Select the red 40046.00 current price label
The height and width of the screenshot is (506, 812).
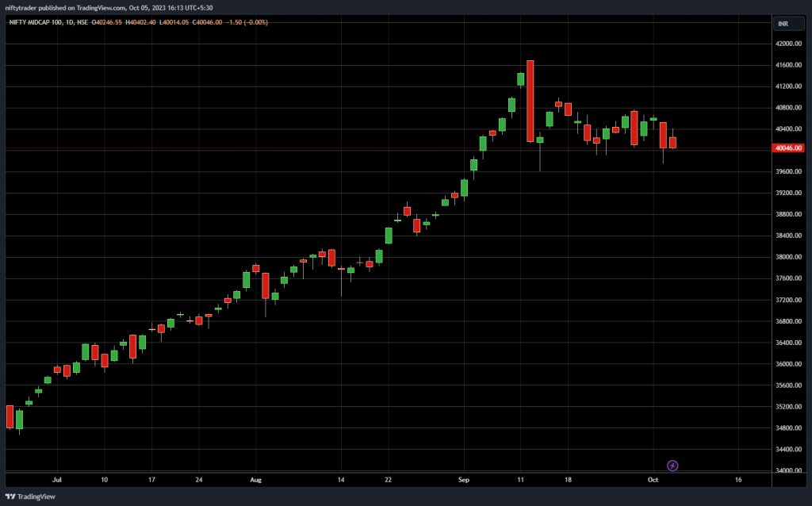pos(788,148)
